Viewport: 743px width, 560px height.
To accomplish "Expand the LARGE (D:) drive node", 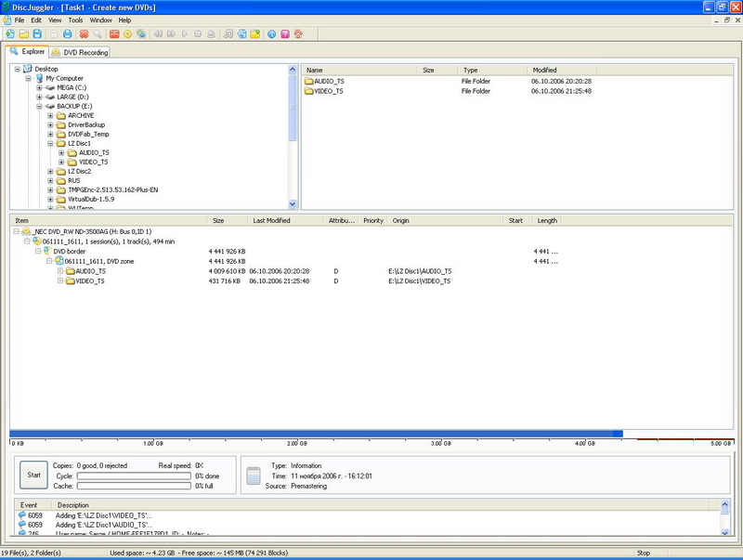I will point(39,98).
